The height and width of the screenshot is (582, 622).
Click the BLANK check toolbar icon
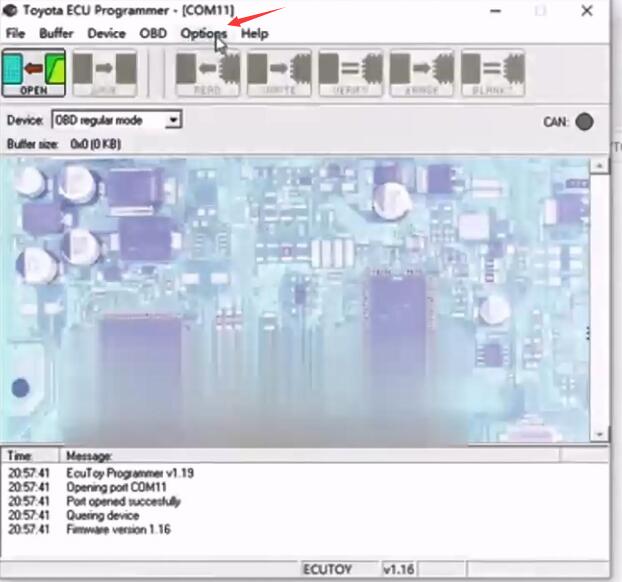[x=493, y=73]
